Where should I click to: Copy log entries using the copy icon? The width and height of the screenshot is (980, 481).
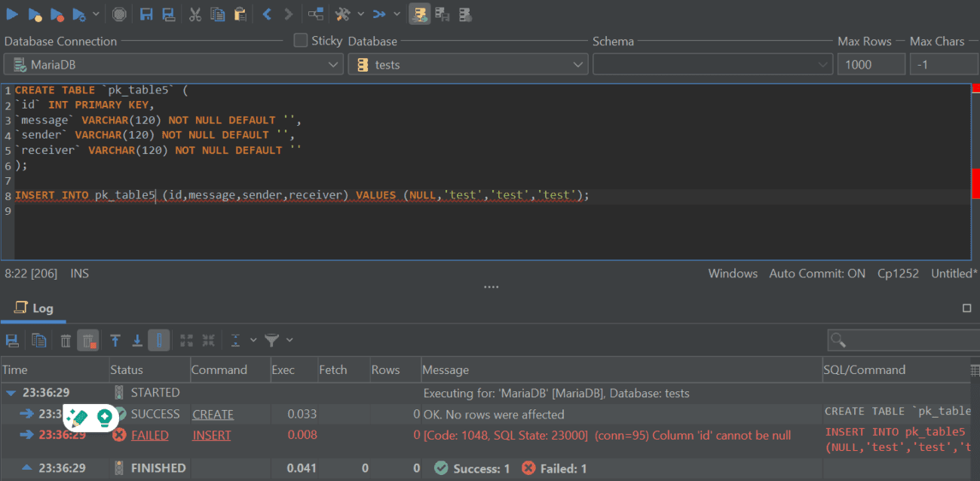pyautogui.click(x=38, y=340)
